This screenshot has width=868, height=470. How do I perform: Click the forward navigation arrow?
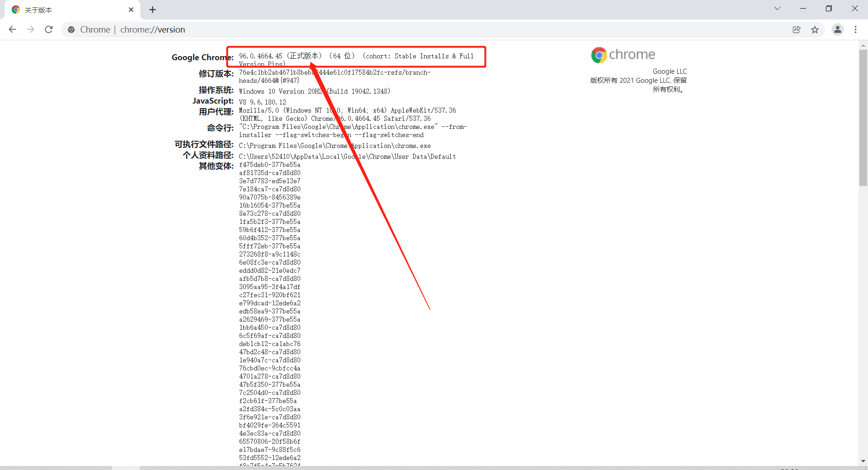(30, 29)
